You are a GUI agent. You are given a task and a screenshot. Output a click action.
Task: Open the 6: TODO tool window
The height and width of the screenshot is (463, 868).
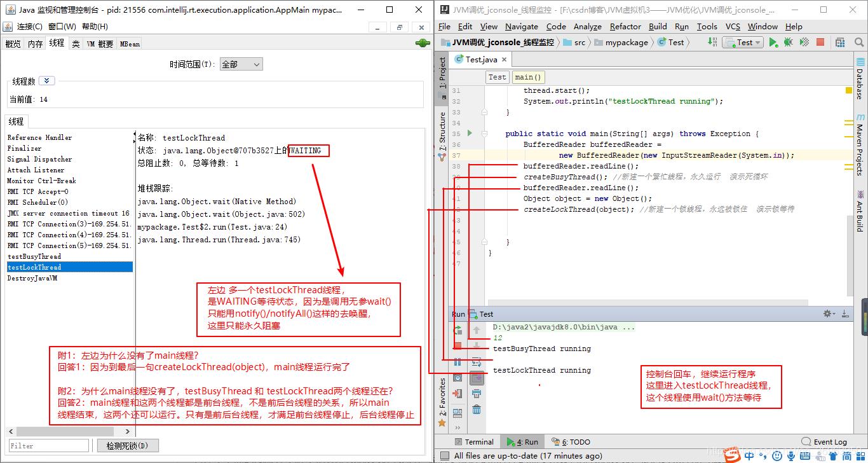(571, 442)
